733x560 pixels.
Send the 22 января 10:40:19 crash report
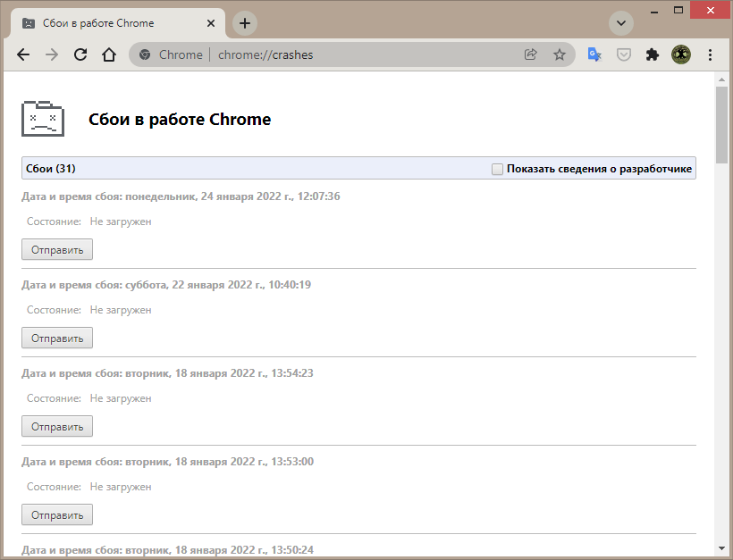coord(57,338)
